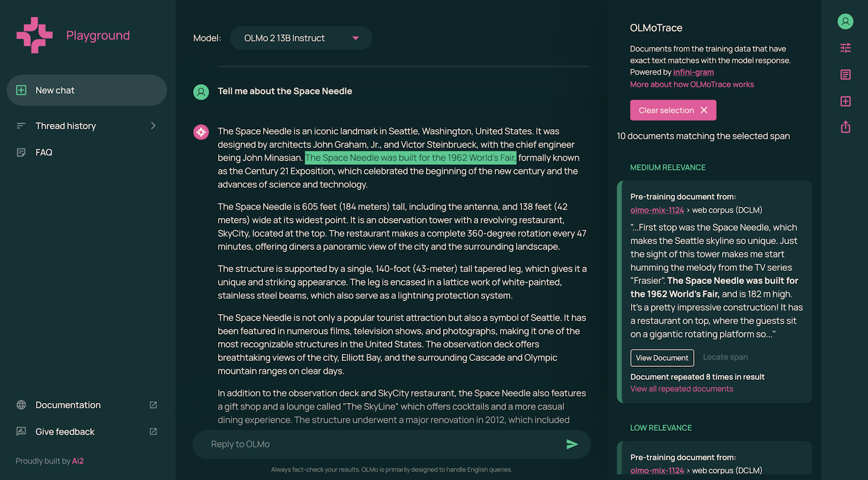This screenshot has height=480, width=868.
Task: Click the LOW RELEVANCE section label
Action: click(661, 428)
